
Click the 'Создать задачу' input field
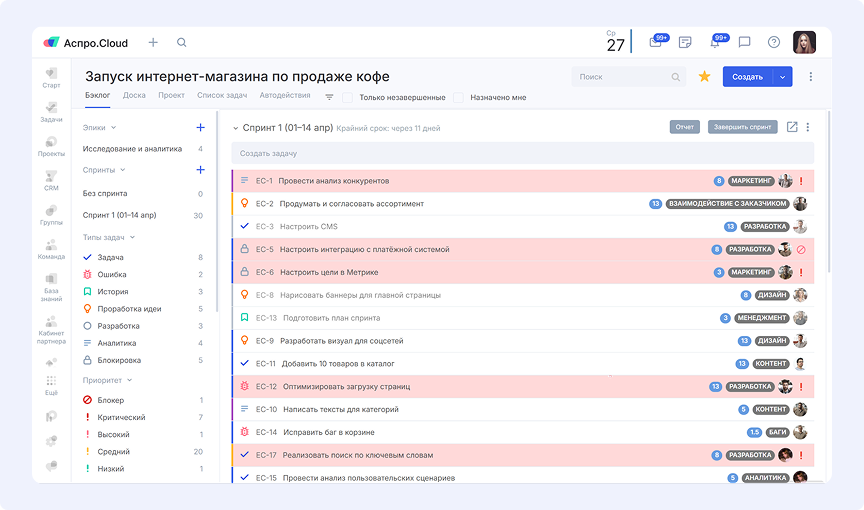(522, 153)
